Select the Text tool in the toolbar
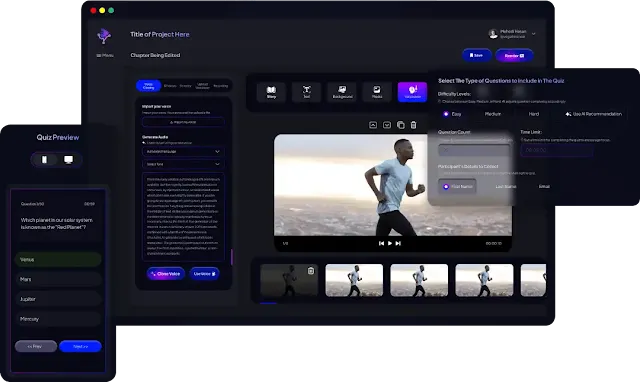The width and height of the screenshot is (640, 382). 307,92
